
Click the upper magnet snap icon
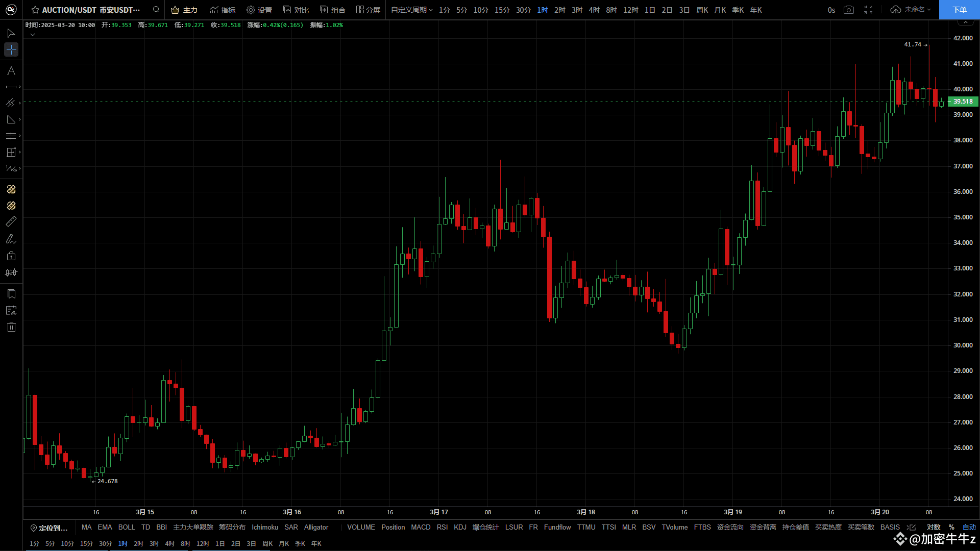[x=11, y=189]
